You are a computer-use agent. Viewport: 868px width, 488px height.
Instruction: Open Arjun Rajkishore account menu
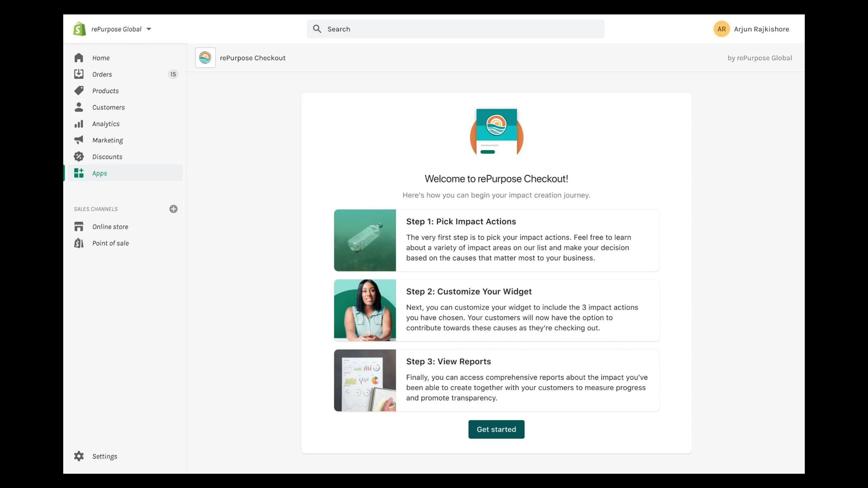751,29
